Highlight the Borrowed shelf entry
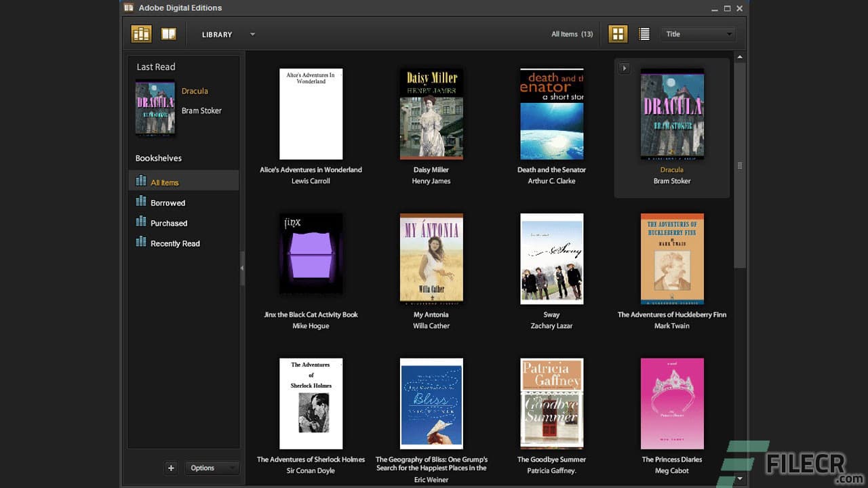868x488 pixels. pos(167,203)
